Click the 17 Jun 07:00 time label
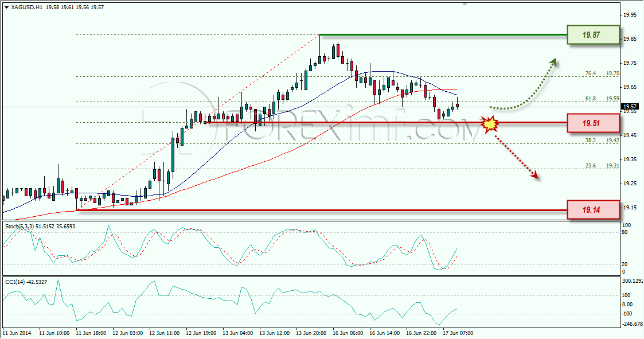Viewport: 644px width, 339px height. 458,333
